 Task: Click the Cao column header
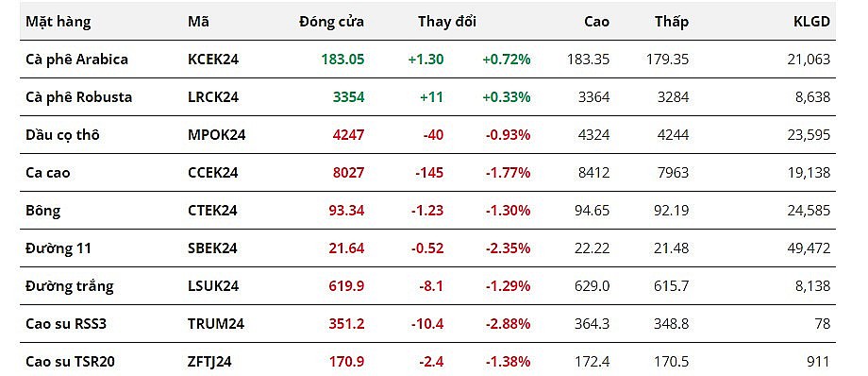point(596,22)
